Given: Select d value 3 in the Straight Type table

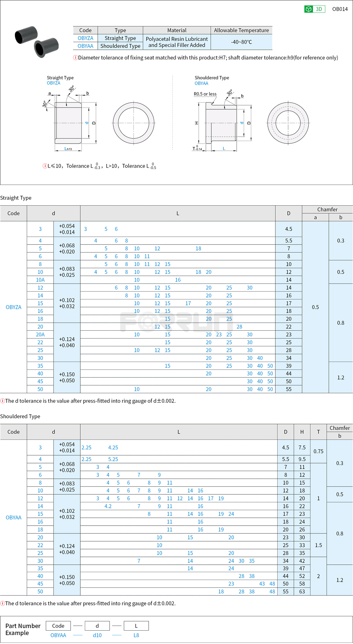Looking at the screenshot, I should (40, 229).
